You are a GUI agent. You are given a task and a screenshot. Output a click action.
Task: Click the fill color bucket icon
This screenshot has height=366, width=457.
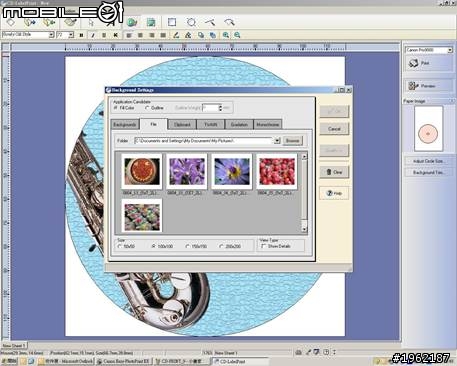188,35
